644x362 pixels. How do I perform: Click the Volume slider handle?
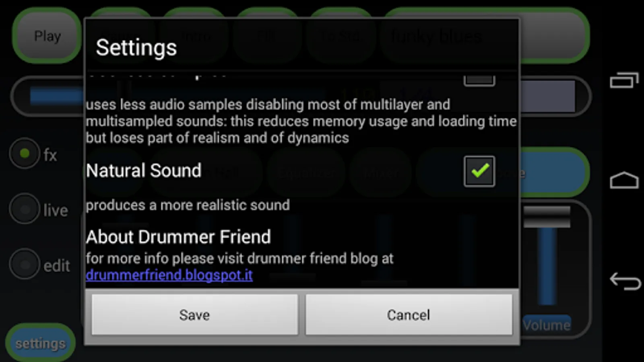(x=547, y=217)
